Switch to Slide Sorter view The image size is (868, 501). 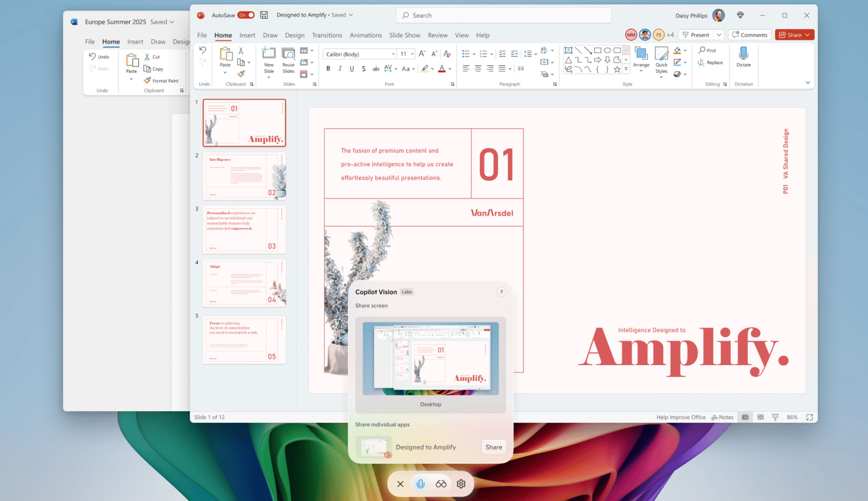(761, 417)
